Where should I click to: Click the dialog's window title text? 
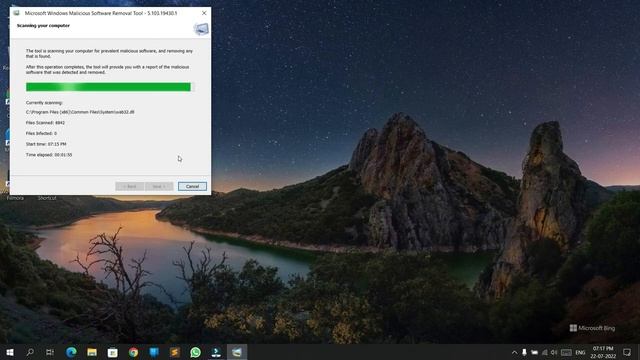101,13
